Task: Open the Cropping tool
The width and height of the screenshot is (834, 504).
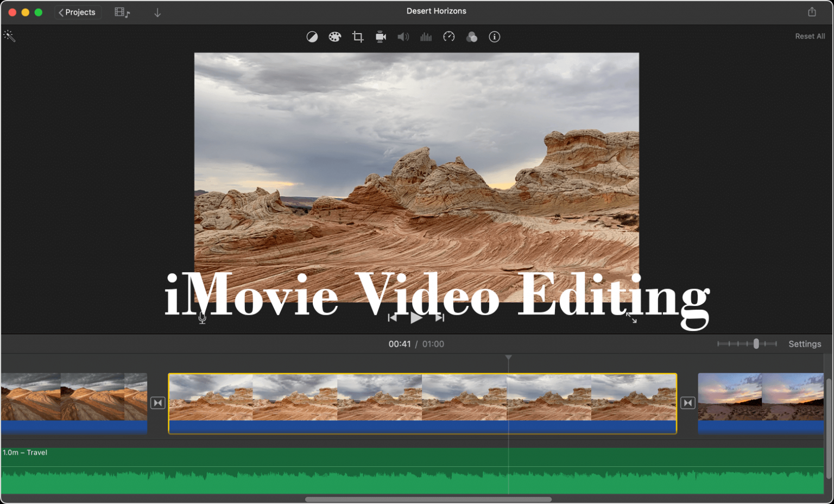Action: pos(357,36)
